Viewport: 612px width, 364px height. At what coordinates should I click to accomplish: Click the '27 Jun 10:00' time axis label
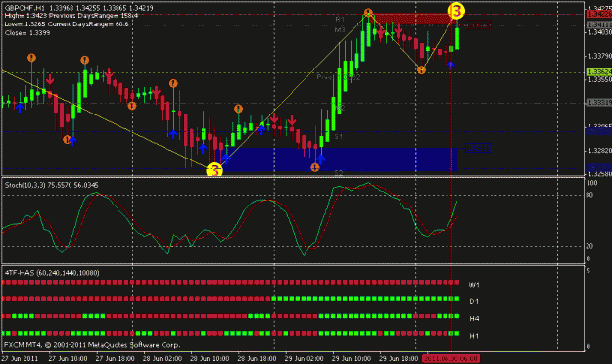pos(68,358)
